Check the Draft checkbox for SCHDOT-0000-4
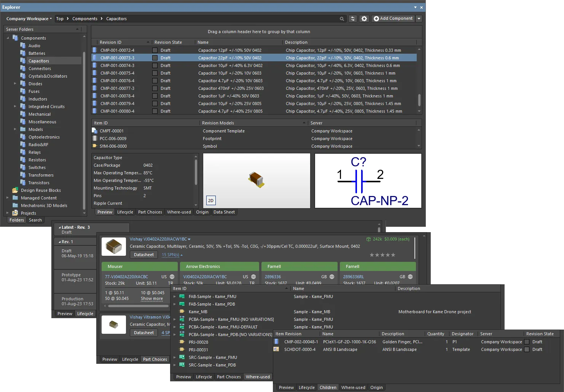The width and height of the screenshot is (564, 392). tap(527, 349)
